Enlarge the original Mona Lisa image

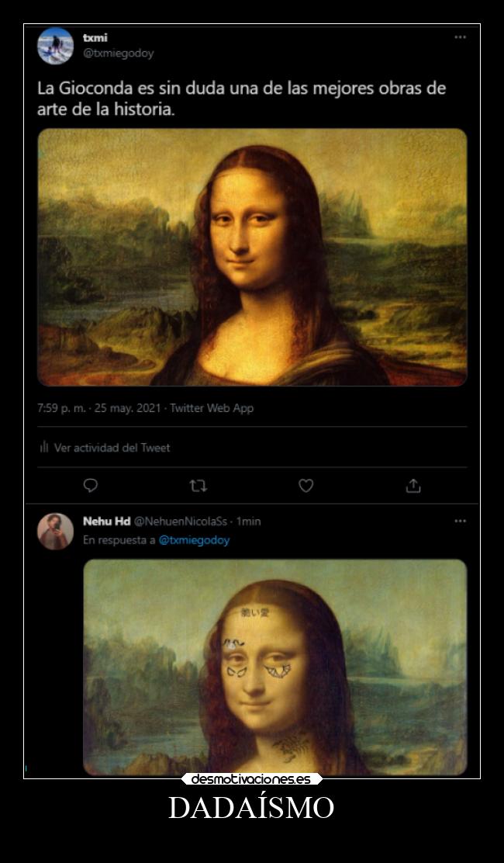252,257
